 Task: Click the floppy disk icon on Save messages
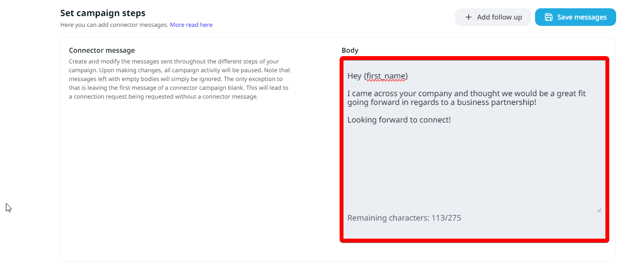tap(549, 17)
